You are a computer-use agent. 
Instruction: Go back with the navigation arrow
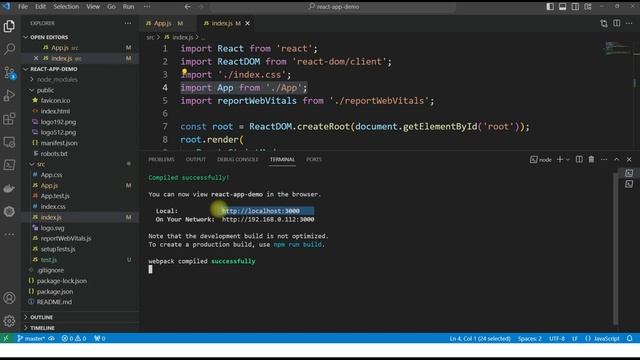pos(187,7)
